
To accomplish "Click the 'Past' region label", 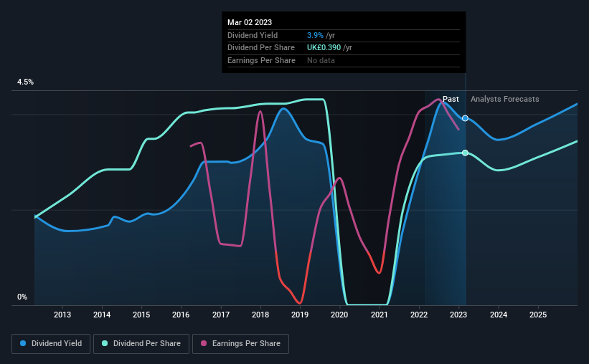I will tap(451, 99).
